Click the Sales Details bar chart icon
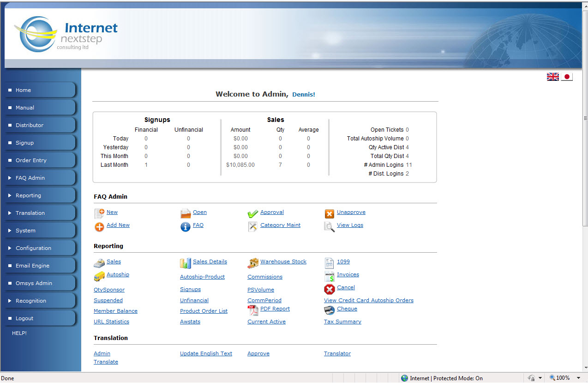588x383 pixels. point(186,263)
